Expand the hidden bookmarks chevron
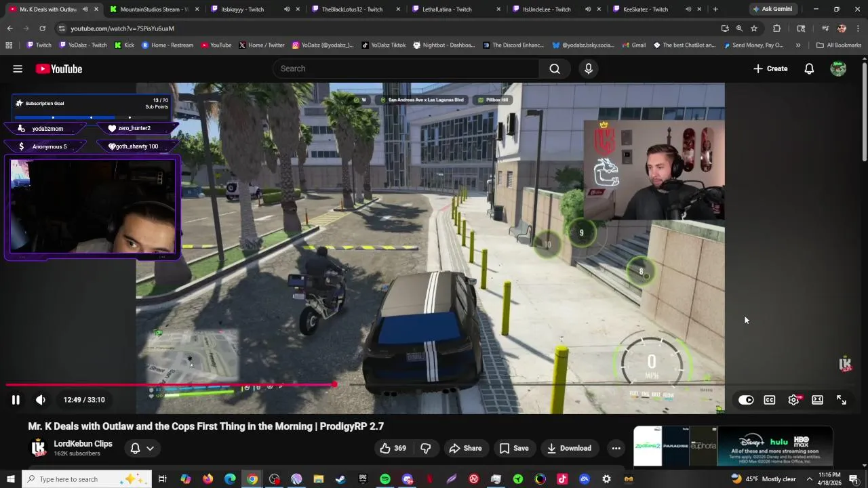Screen dimensions: 868x488 798,45
